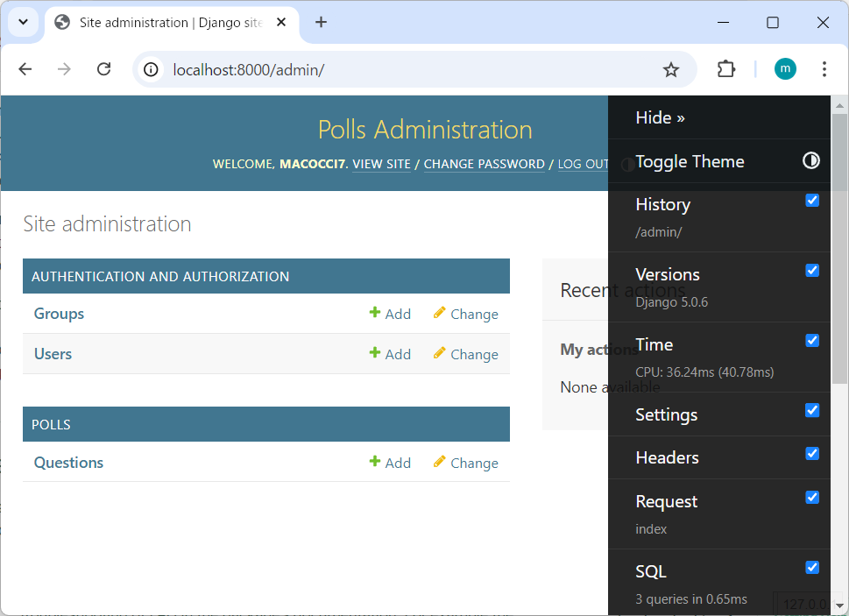The width and height of the screenshot is (849, 616).
Task: Click the browser back arrow button
Action: click(25, 69)
